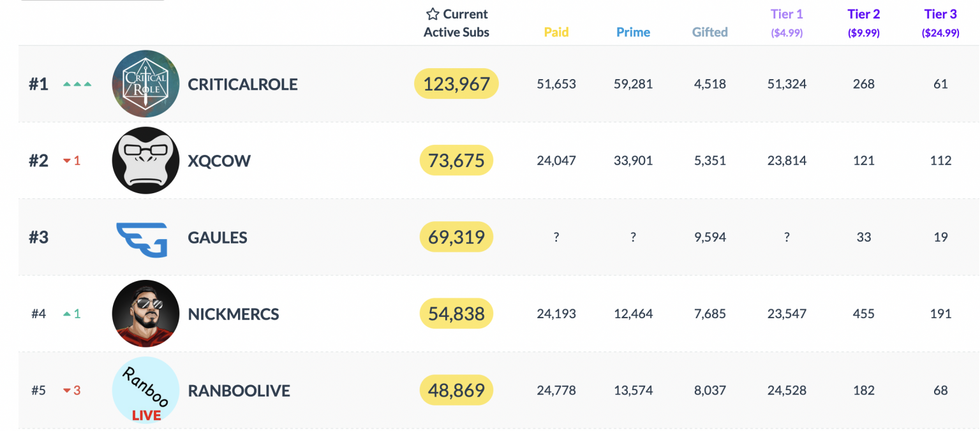Click the NICKMERCS channel avatar
Screen dimensions: 980x431
pyautogui.click(x=145, y=313)
